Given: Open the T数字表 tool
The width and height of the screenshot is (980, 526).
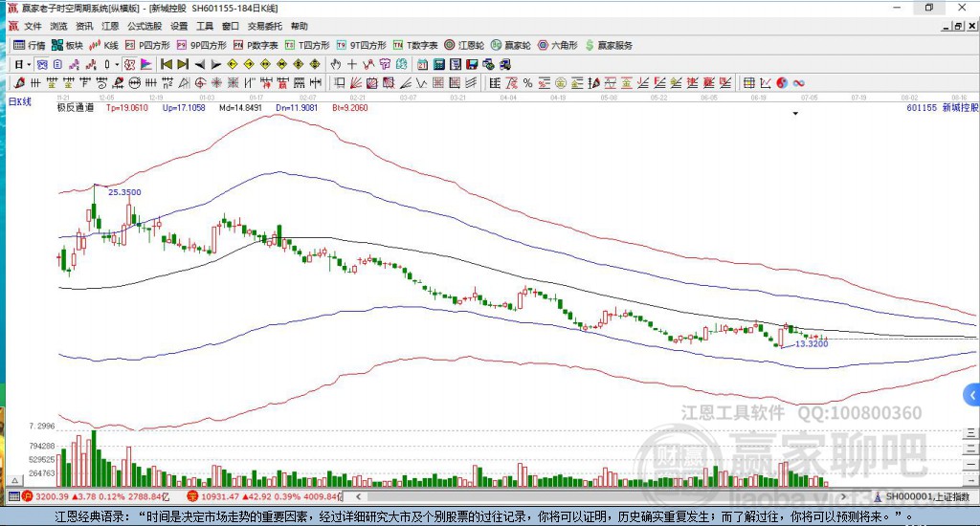Looking at the screenshot, I should tap(415, 45).
